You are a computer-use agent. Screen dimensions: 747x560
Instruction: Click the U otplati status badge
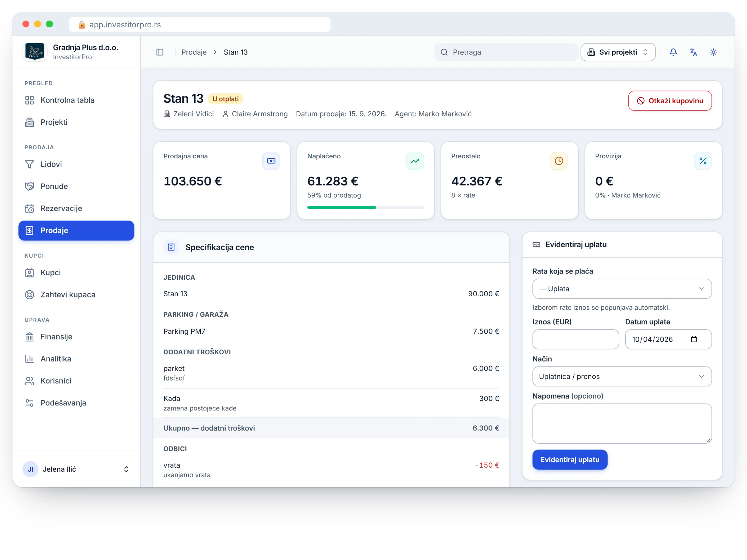(225, 99)
